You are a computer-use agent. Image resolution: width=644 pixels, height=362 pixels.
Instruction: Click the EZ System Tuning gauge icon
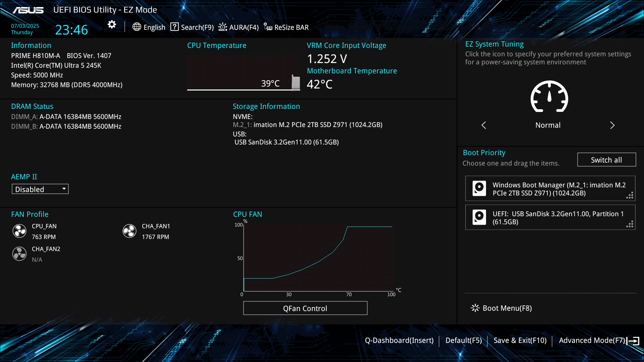549,97
